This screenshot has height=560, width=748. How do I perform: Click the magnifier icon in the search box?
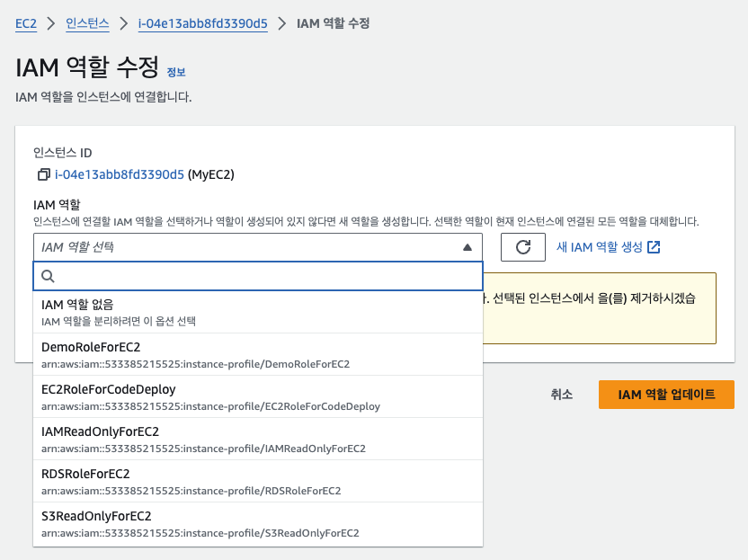[x=49, y=277]
